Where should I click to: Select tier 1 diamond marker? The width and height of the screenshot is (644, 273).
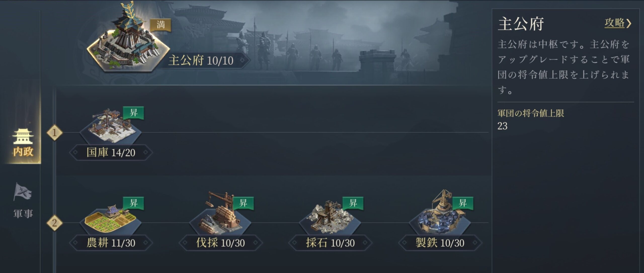pyautogui.click(x=55, y=133)
